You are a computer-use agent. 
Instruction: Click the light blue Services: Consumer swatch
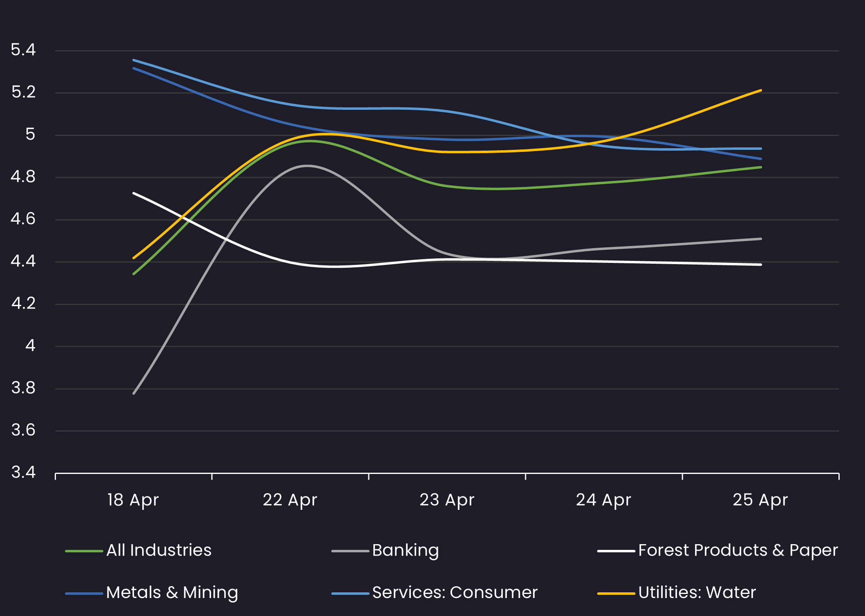click(x=350, y=594)
